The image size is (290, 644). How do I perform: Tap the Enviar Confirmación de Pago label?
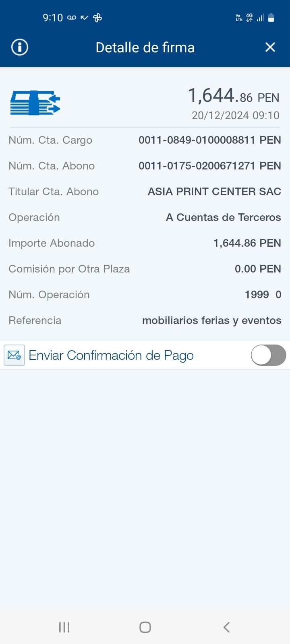pos(111,355)
